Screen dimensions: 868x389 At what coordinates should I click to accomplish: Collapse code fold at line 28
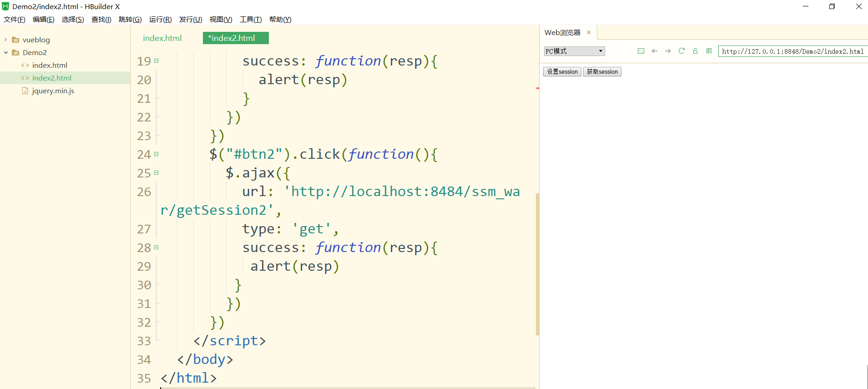pyautogui.click(x=156, y=247)
